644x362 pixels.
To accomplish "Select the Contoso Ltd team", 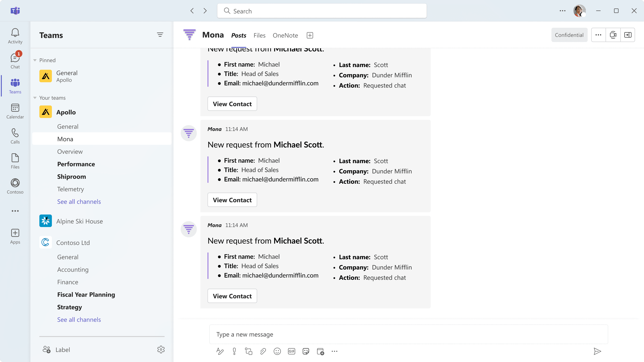I will tap(102, 242).
